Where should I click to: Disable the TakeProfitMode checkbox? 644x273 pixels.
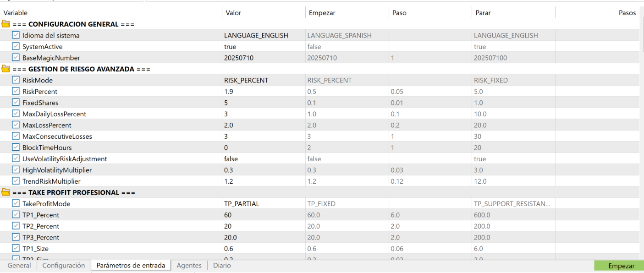coord(16,203)
